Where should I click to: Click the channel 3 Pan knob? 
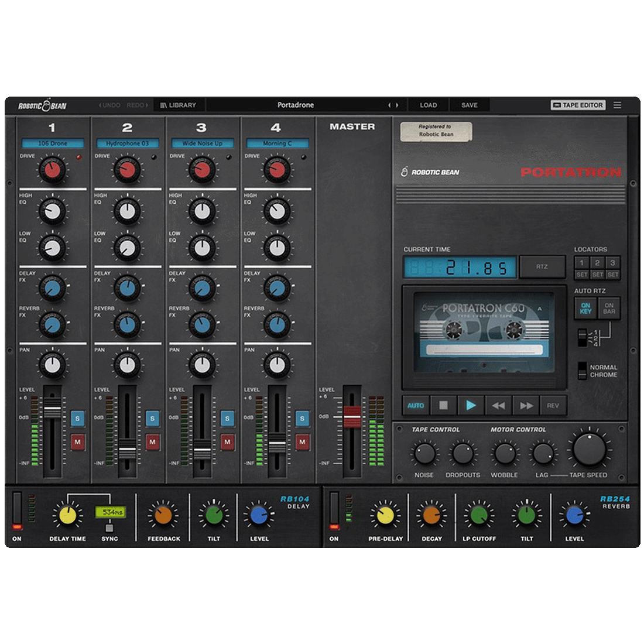(x=203, y=365)
